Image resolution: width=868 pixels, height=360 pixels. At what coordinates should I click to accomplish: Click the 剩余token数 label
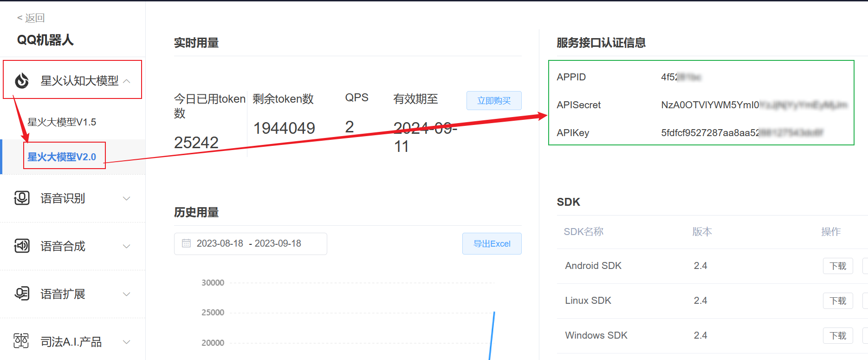point(283,99)
